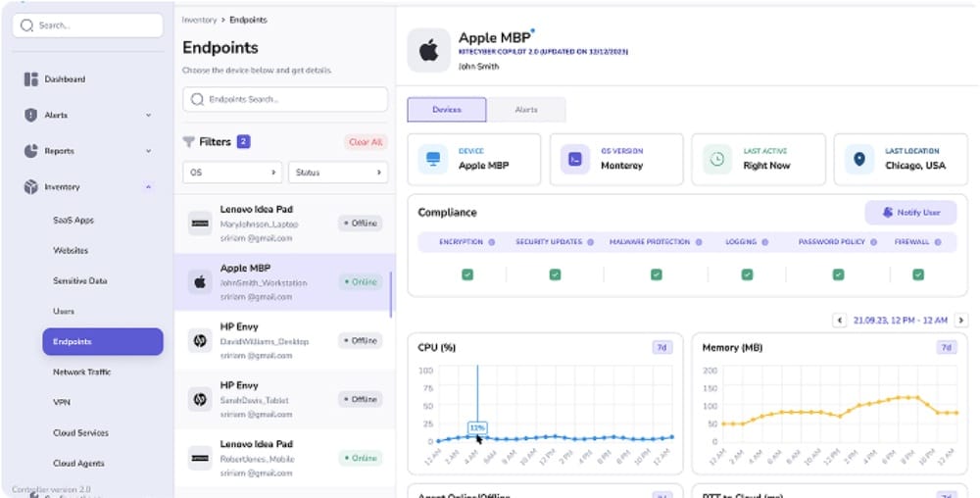Click the Reports pie chart icon

pyautogui.click(x=30, y=151)
